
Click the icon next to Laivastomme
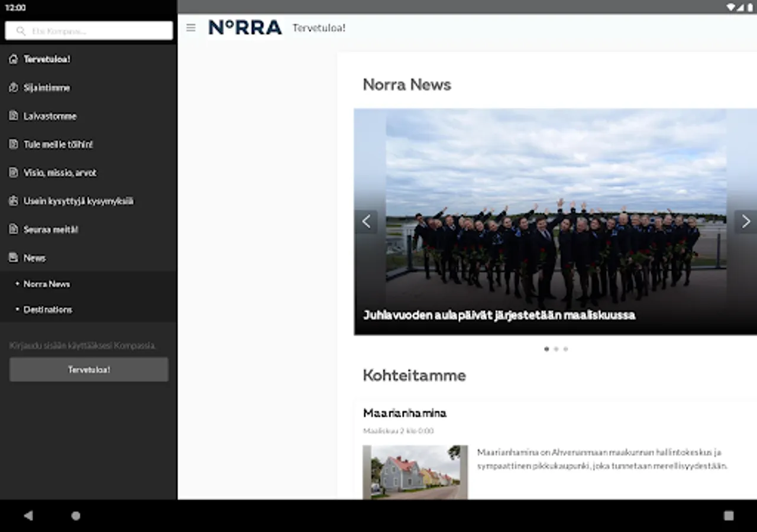[x=14, y=116]
